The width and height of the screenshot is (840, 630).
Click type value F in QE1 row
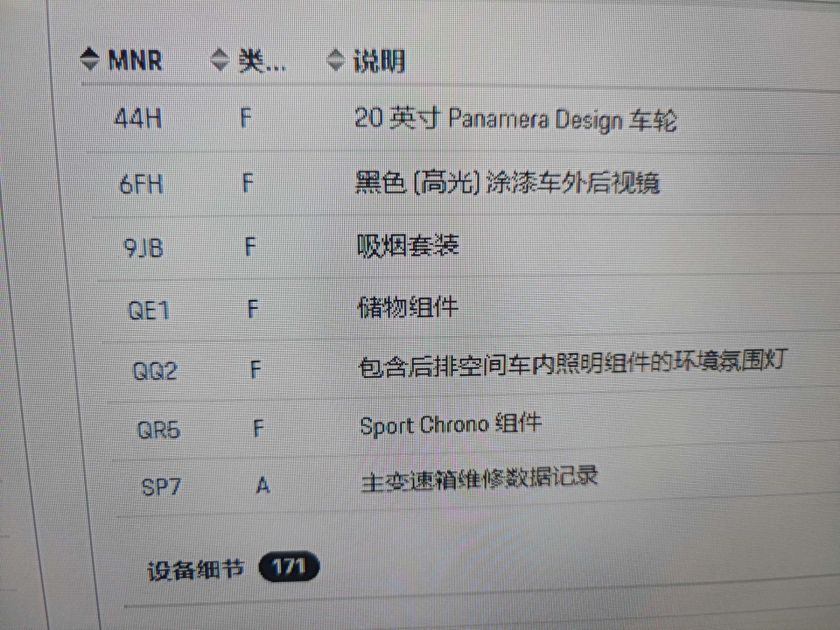coord(253,308)
